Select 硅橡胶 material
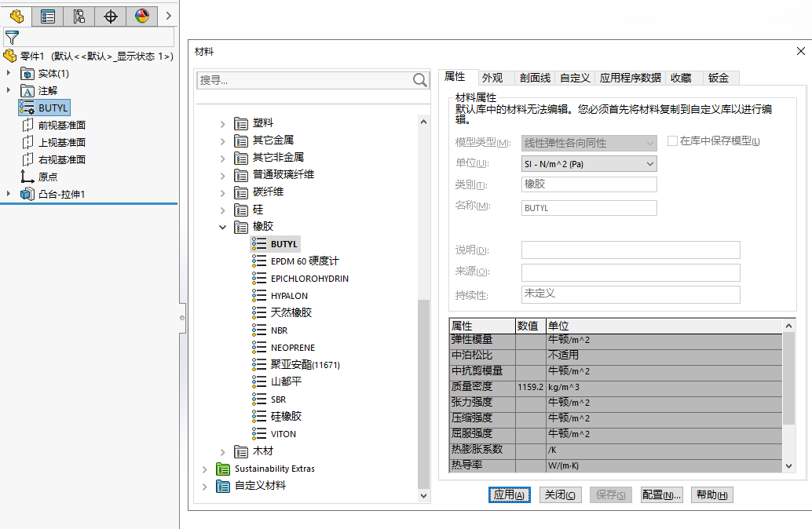This screenshot has height=529, width=812. coord(286,416)
